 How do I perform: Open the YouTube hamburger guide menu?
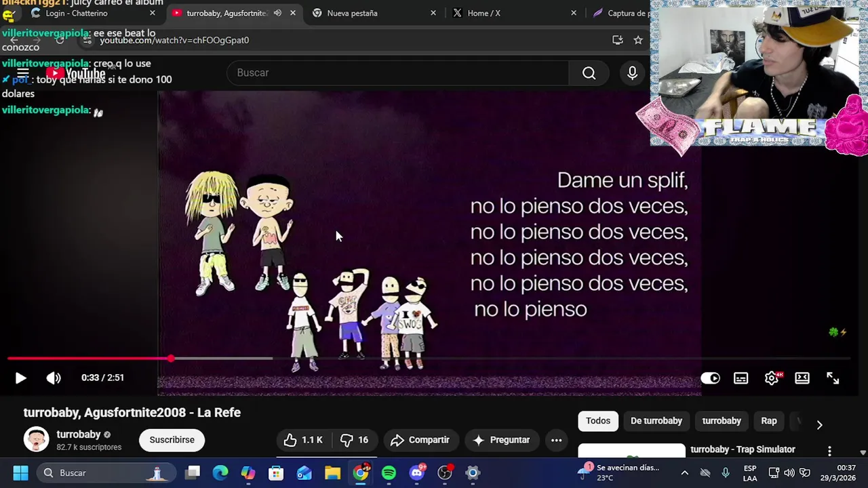click(x=22, y=73)
